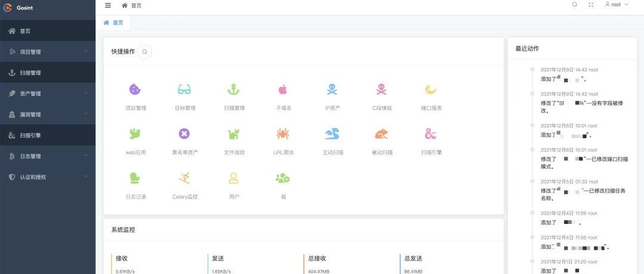This screenshot has width=644, height=274.
Task: Open the 文件指纹 cat shortcut icon
Action: pos(234,133)
